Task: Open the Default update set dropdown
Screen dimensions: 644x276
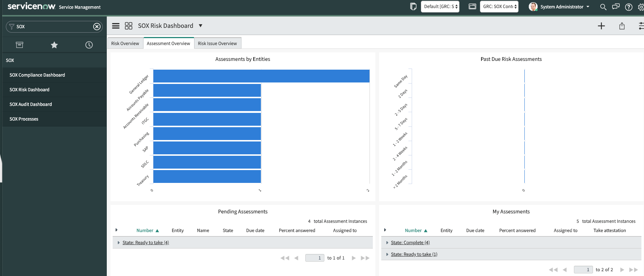Action: (440, 7)
